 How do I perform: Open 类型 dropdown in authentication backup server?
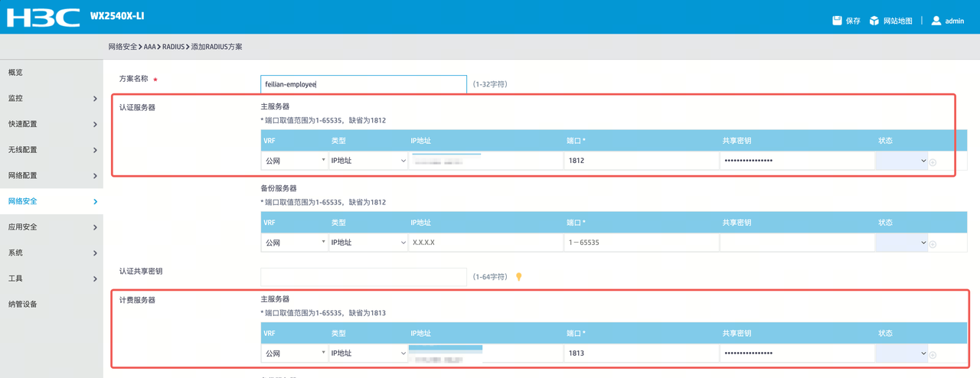[368, 243]
